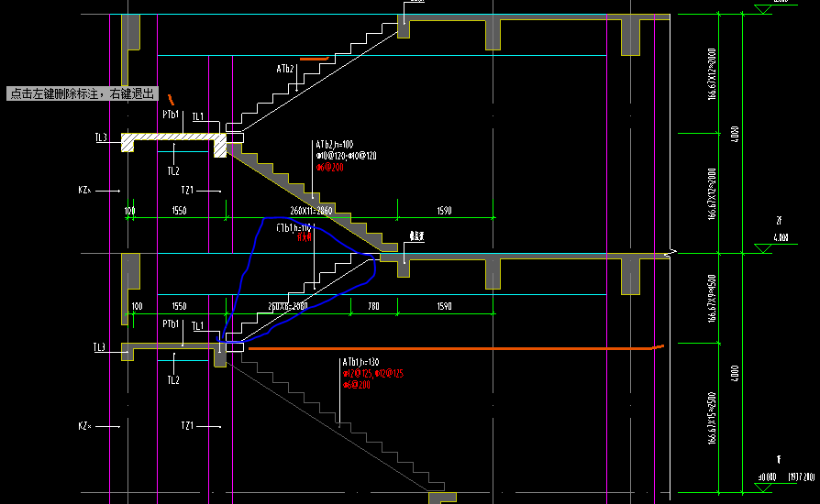Click 'TL3' label beside the hatched landing
The image size is (820, 504).
coord(101,137)
